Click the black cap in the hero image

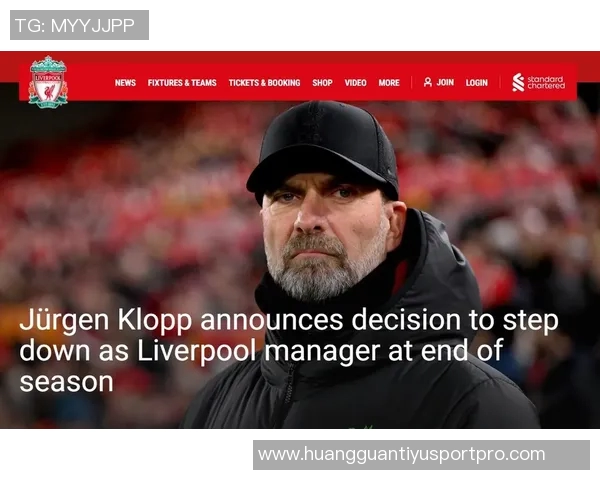323,147
